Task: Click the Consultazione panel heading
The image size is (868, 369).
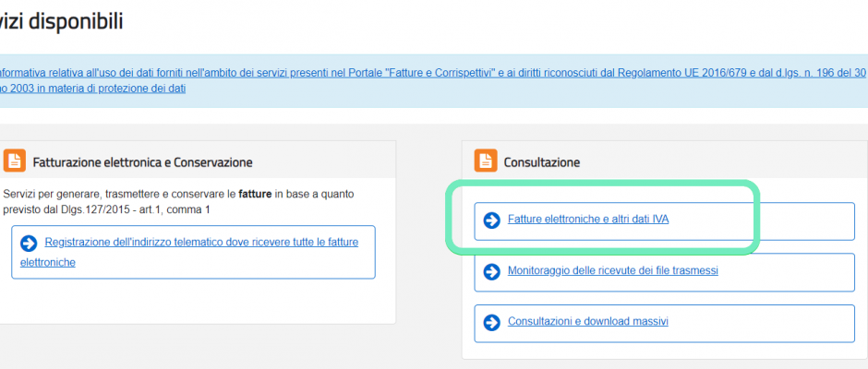Action: (x=541, y=162)
